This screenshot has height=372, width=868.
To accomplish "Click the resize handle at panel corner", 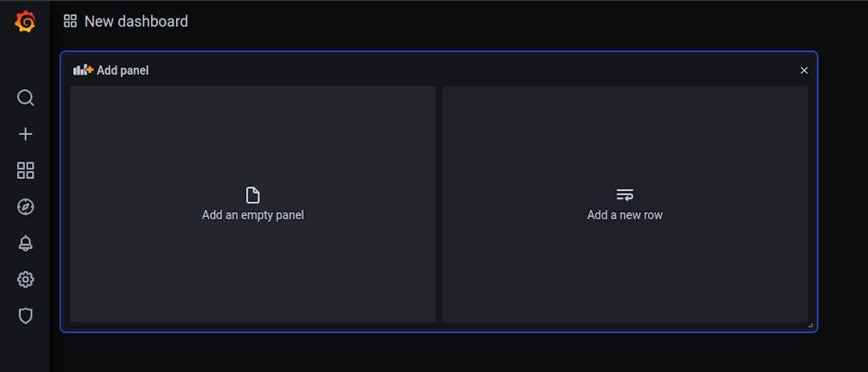I will [x=810, y=325].
